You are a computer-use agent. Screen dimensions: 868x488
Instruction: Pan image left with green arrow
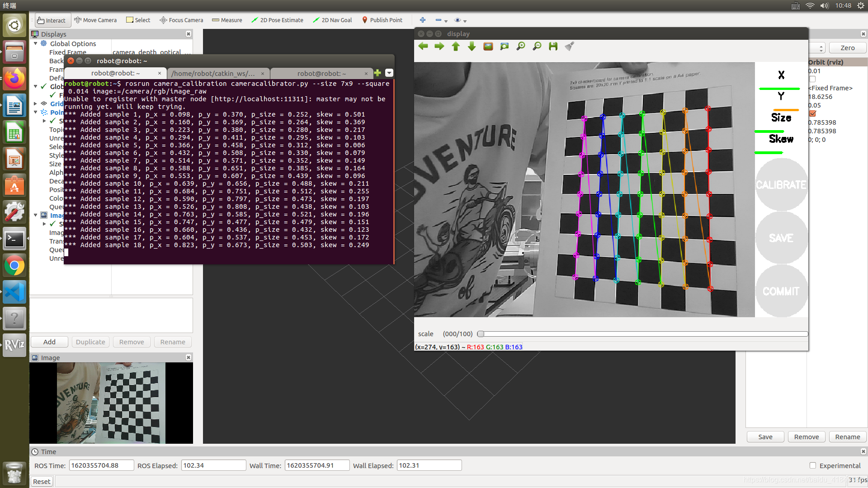click(423, 47)
